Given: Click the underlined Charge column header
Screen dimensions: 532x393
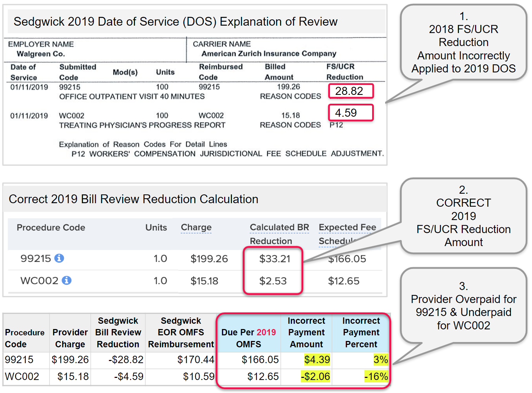Looking at the screenshot, I should coord(196,227).
